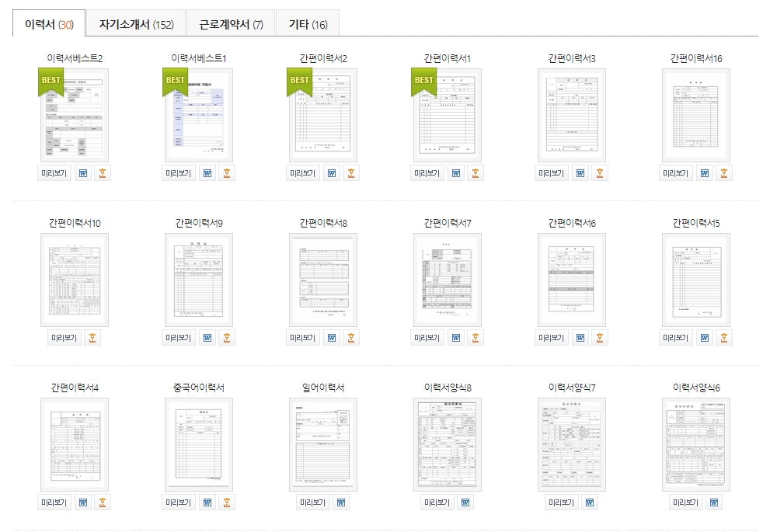The width and height of the screenshot is (763, 532).
Task: Download Word file for 이력서베스트2
Action: (83, 173)
